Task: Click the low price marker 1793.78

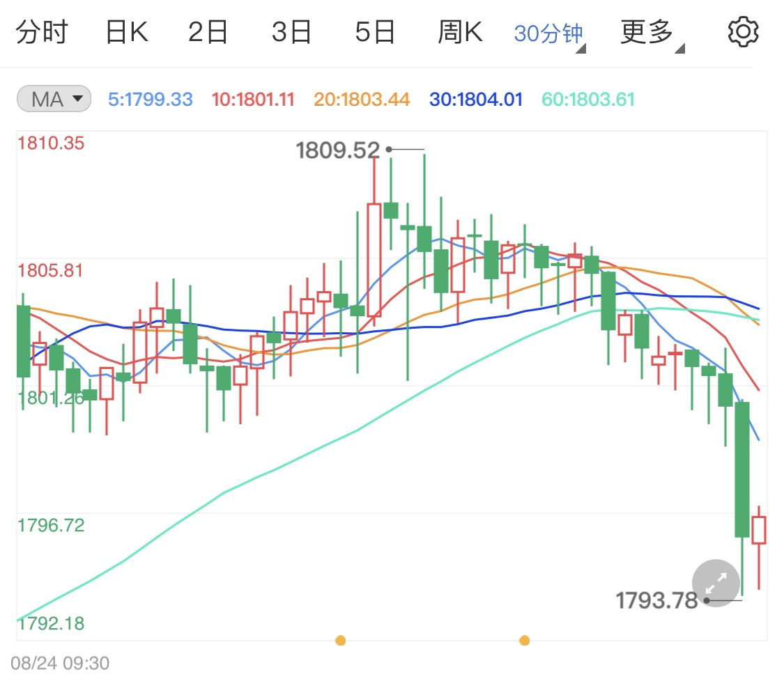Action: pos(656,600)
